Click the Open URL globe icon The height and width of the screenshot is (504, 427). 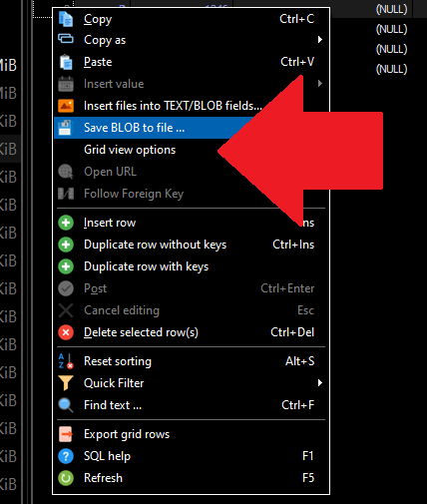click(x=66, y=172)
